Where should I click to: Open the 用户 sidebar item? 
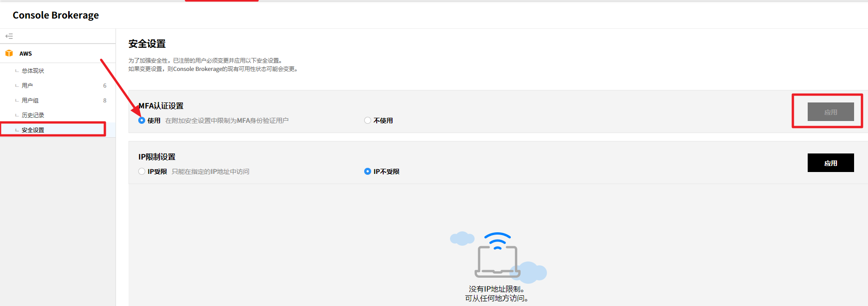point(27,86)
